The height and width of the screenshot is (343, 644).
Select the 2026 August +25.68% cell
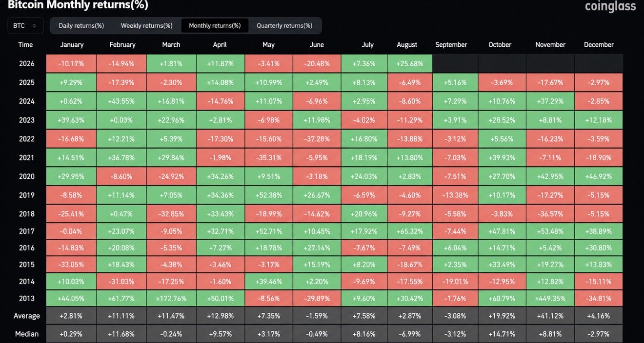click(x=410, y=63)
